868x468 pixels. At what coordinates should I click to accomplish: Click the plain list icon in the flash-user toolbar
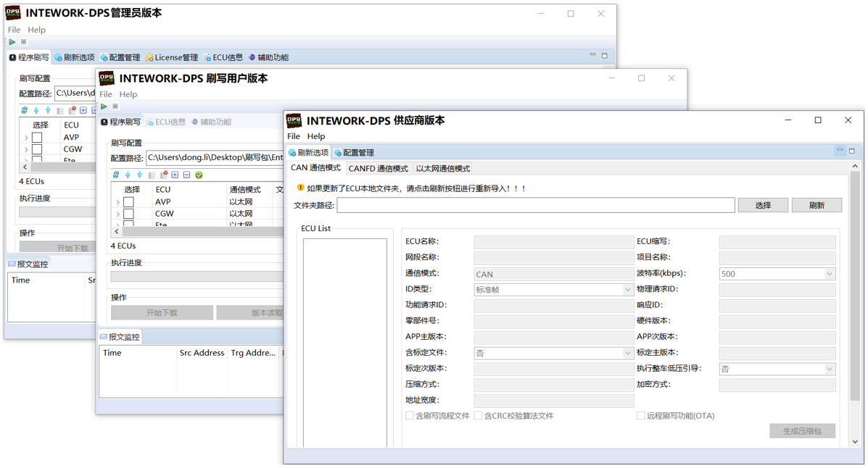pos(152,175)
